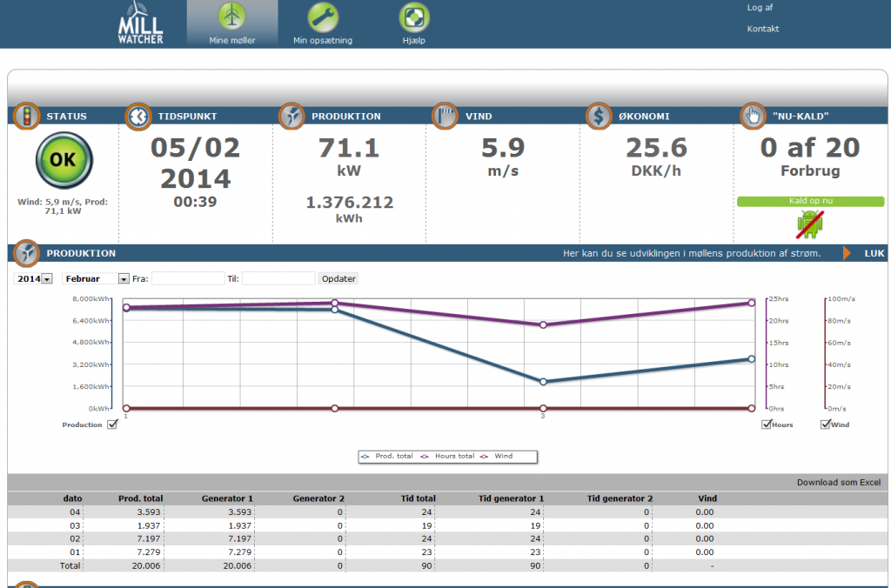The image size is (891, 588).
Task: Click total production value 20.006 under Prod. total
Action: click(146, 566)
